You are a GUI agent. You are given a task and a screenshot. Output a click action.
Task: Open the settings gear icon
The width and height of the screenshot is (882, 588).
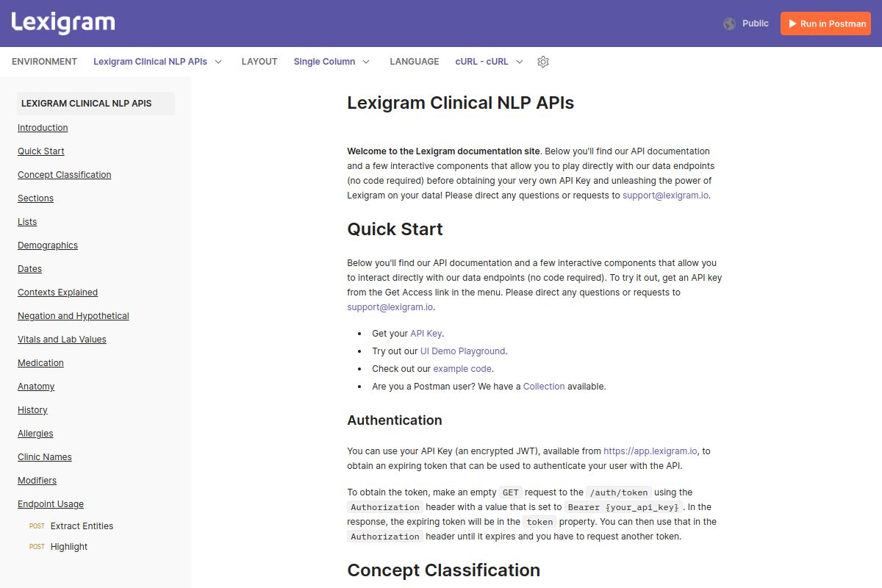pos(543,62)
